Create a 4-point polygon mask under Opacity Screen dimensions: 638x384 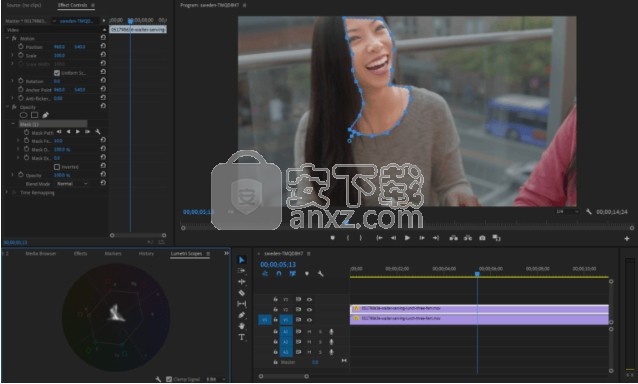(x=35, y=115)
